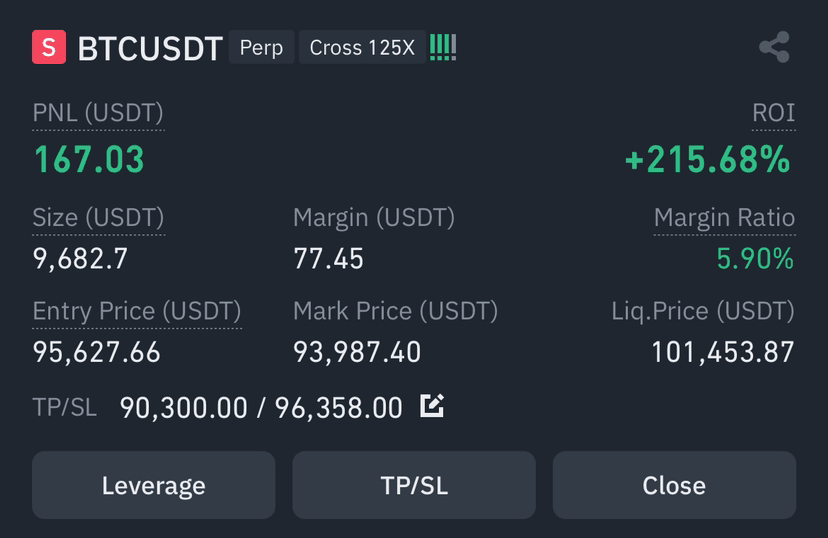828x538 pixels.
Task: Tap the Margin Ratio label
Action: click(724, 218)
